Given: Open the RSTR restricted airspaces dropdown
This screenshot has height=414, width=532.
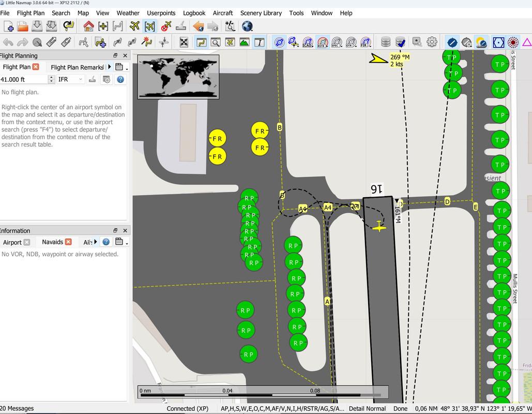Looking at the screenshot, I should (x=322, y=42).
